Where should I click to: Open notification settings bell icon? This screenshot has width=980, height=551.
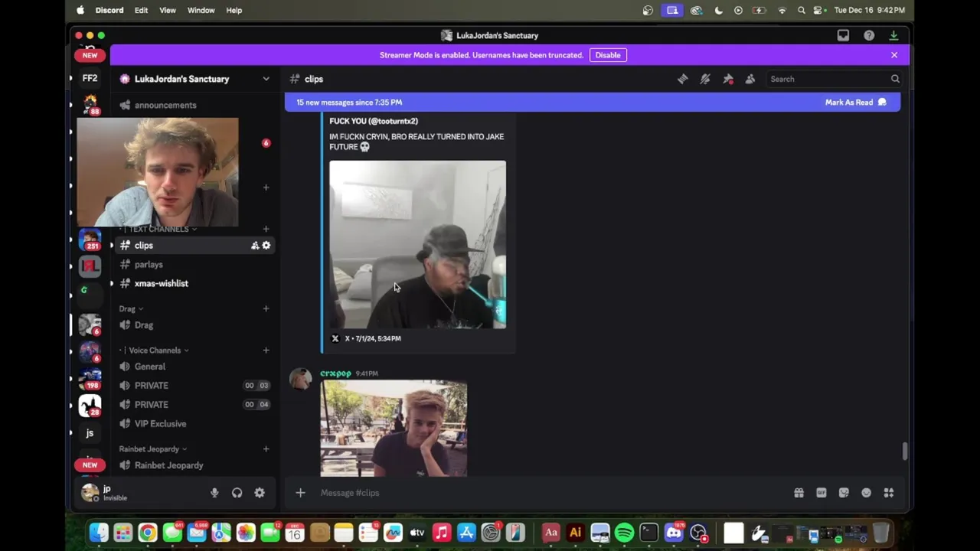coord(705,79)
